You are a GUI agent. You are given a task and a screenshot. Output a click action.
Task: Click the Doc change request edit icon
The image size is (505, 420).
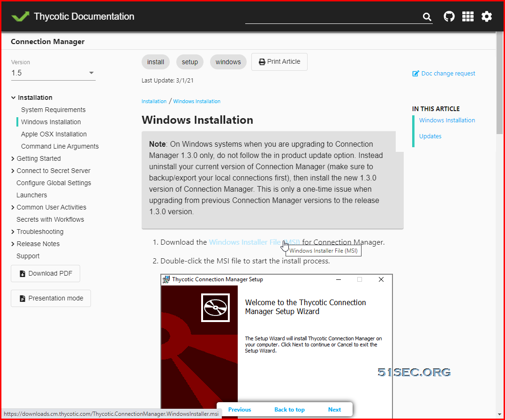click(415, 74)
